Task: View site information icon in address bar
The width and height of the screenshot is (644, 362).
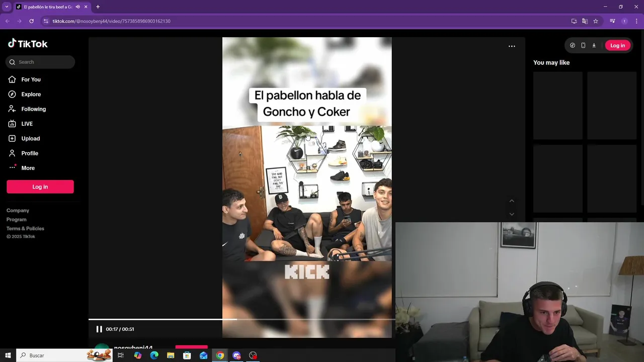Action: coord(46,21)
